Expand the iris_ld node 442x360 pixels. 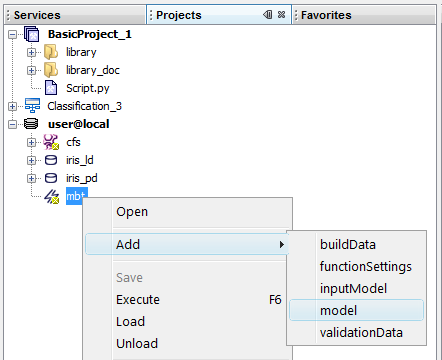coord(31,160)
